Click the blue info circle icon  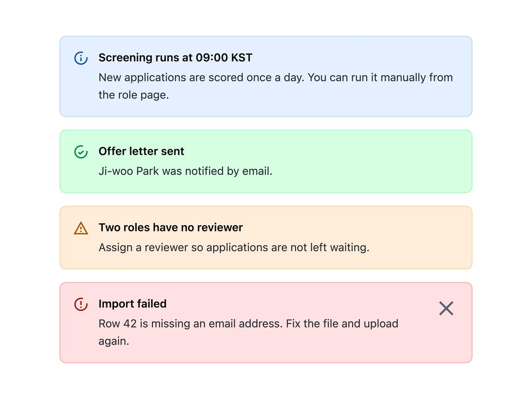coord(81,58)
